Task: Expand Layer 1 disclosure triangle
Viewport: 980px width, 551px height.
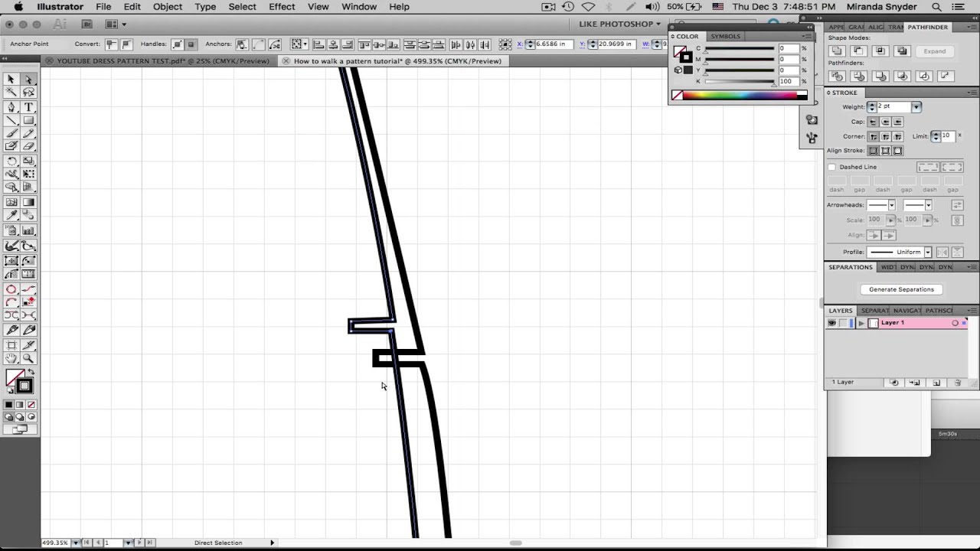Action: point(861,323)
